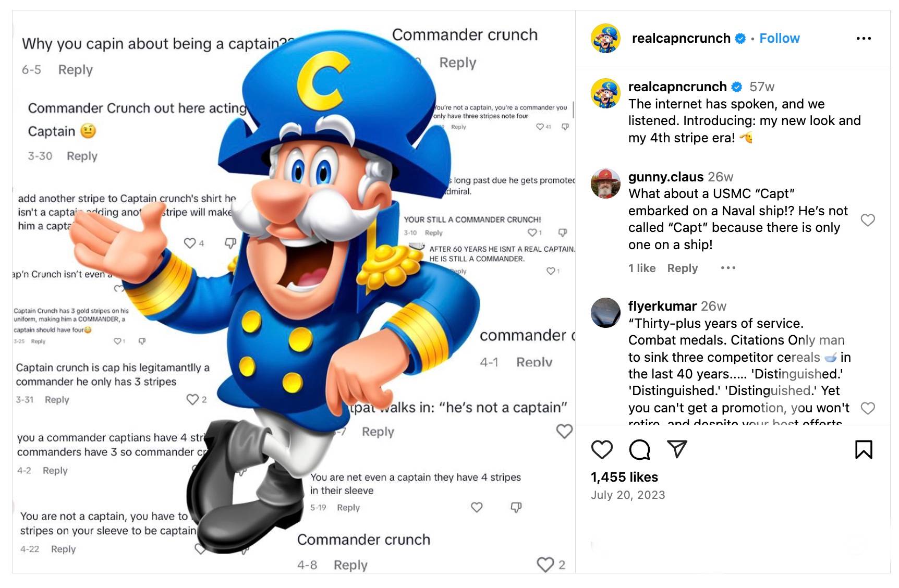Open realcapncrunch username in header
The width and height of the screenshot is (899, 588).
[681, 39]
